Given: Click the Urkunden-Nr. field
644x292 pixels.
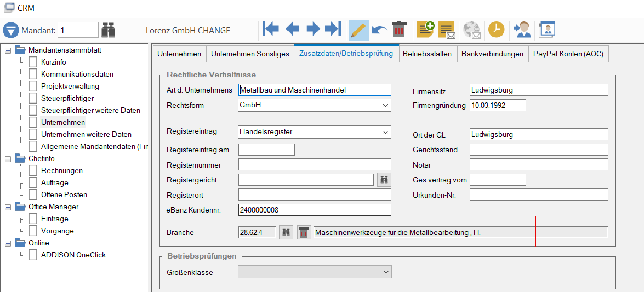Looking at the screenshot, I should click(539, 194).
